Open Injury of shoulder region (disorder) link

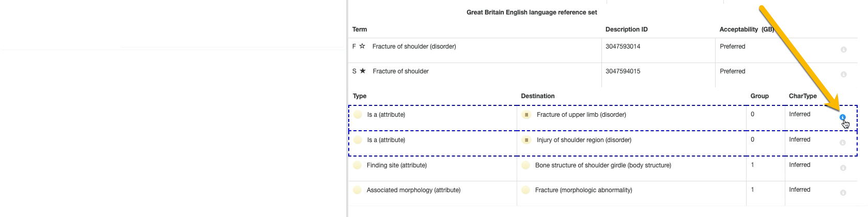[x=584, y=140]
